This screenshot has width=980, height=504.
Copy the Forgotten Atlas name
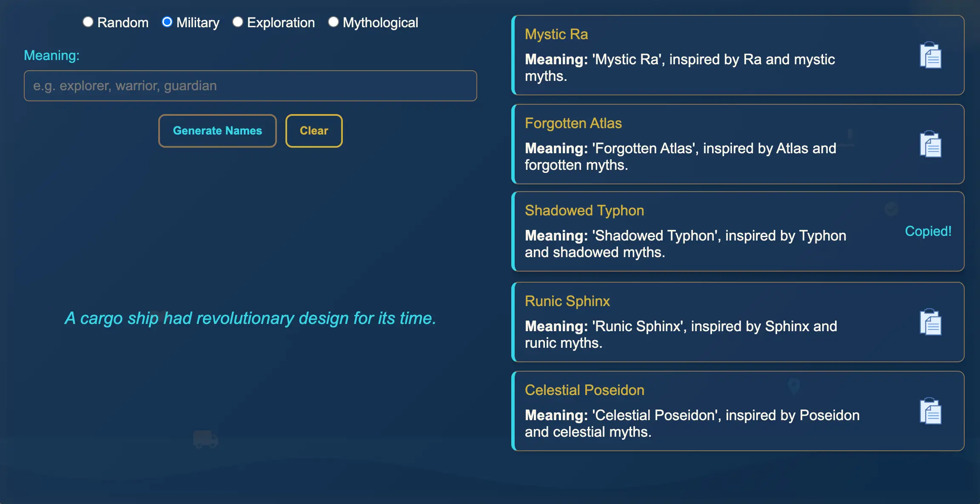click(930, 144)
